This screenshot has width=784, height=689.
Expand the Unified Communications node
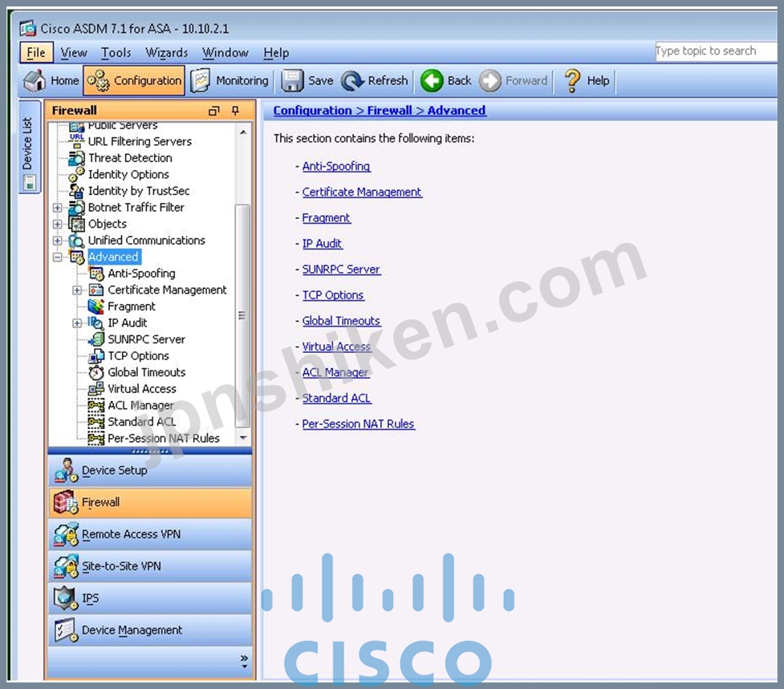click(58, 241)
